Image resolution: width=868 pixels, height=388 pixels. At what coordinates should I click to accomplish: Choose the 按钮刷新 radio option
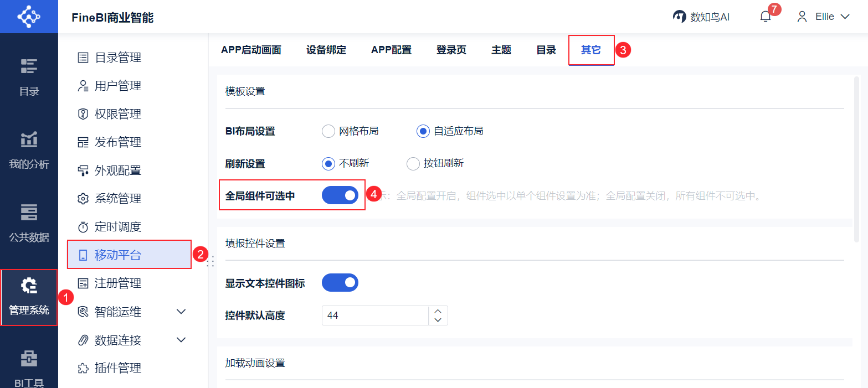click(413, 163)
